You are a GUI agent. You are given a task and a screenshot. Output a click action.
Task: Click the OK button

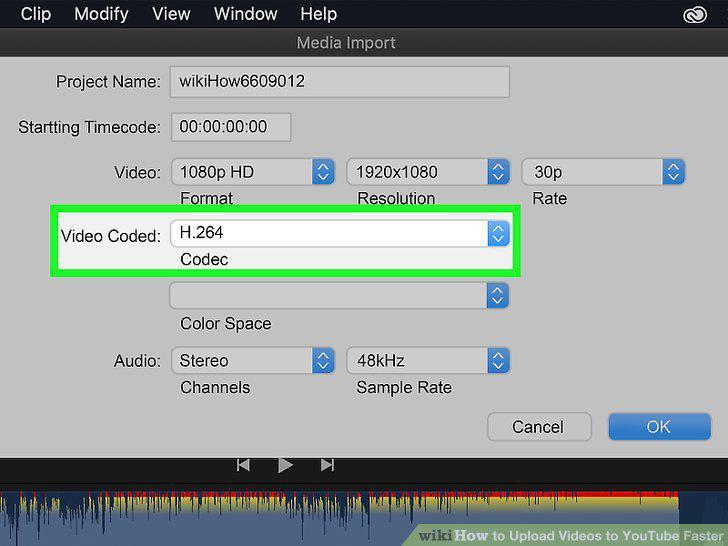pos(659,427)
